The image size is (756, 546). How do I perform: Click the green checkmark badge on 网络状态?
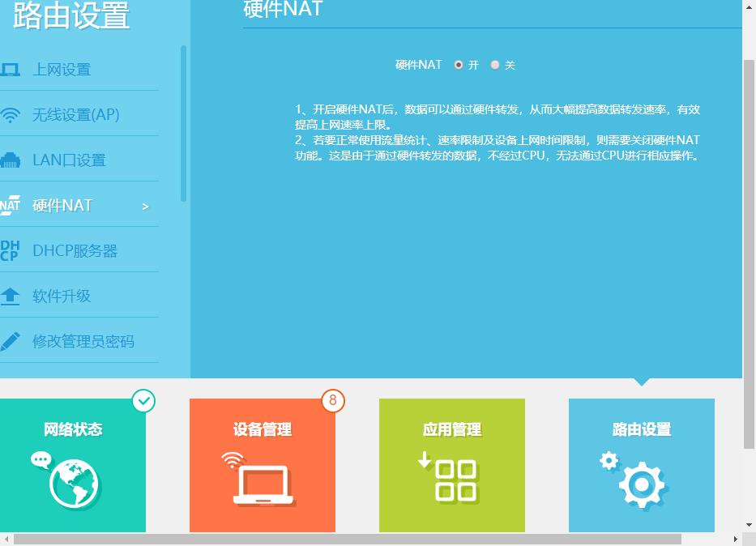[x=144, y=399]
